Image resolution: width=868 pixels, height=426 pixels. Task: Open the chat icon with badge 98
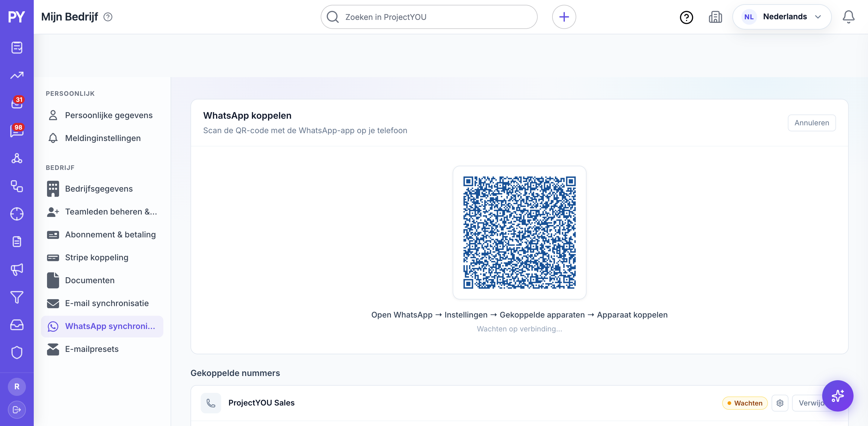[x=17, y=131]
